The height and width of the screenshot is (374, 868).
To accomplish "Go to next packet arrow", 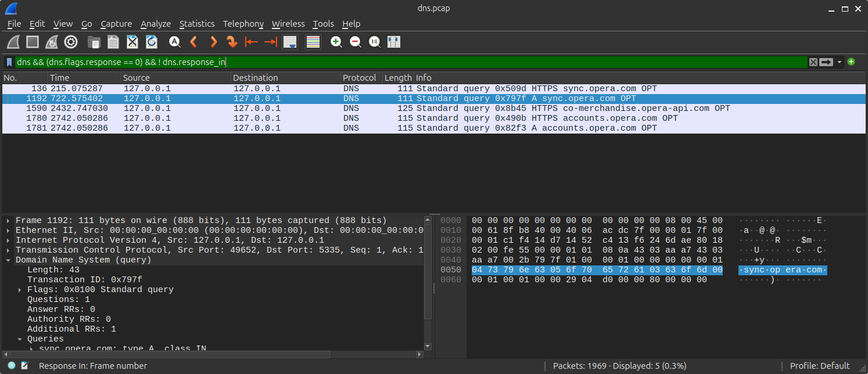I will pyautogui.click(x=213, y=42).
